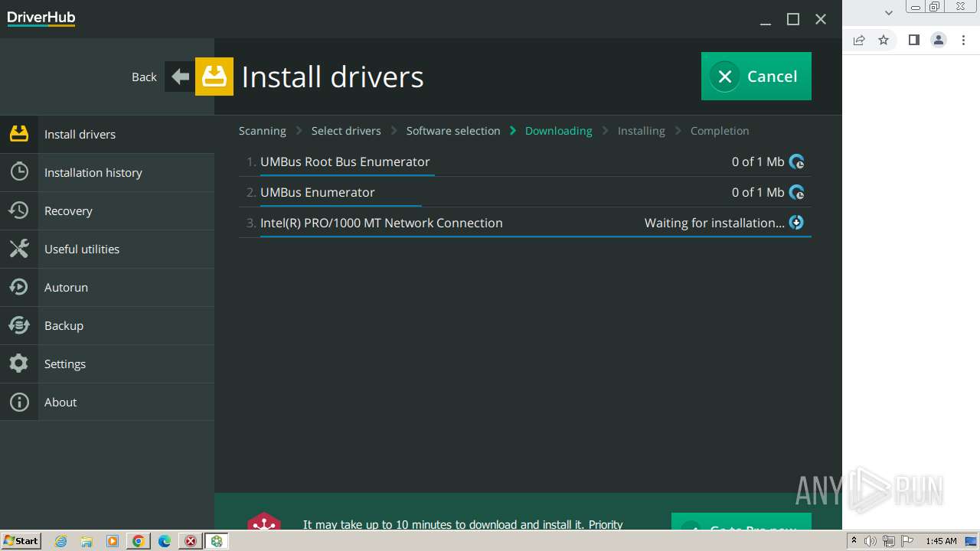Switch to Chrome in taskbar

pos(139,541)
